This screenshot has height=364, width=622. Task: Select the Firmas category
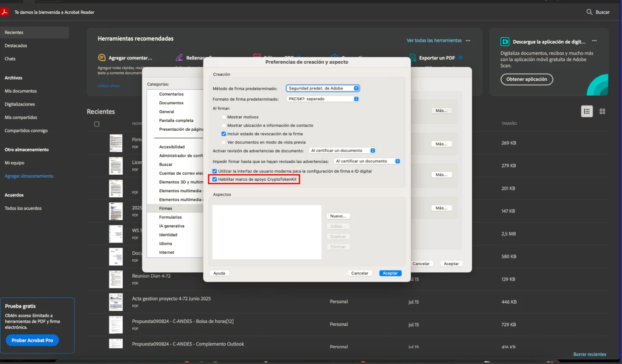(x=175, y=208)
